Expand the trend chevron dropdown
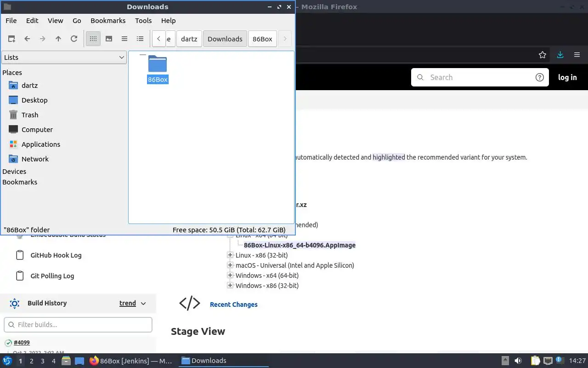588x368 pixels. [x=143, y=303]
